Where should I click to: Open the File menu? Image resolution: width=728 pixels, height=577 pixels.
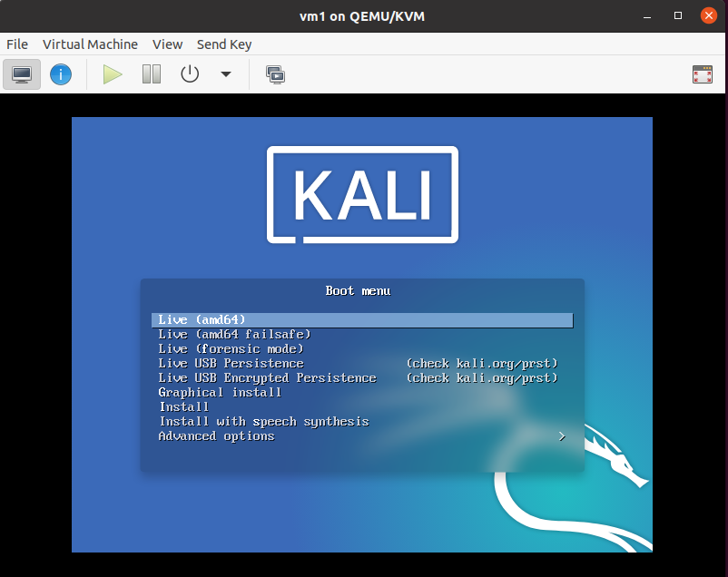tap(17, 44)
